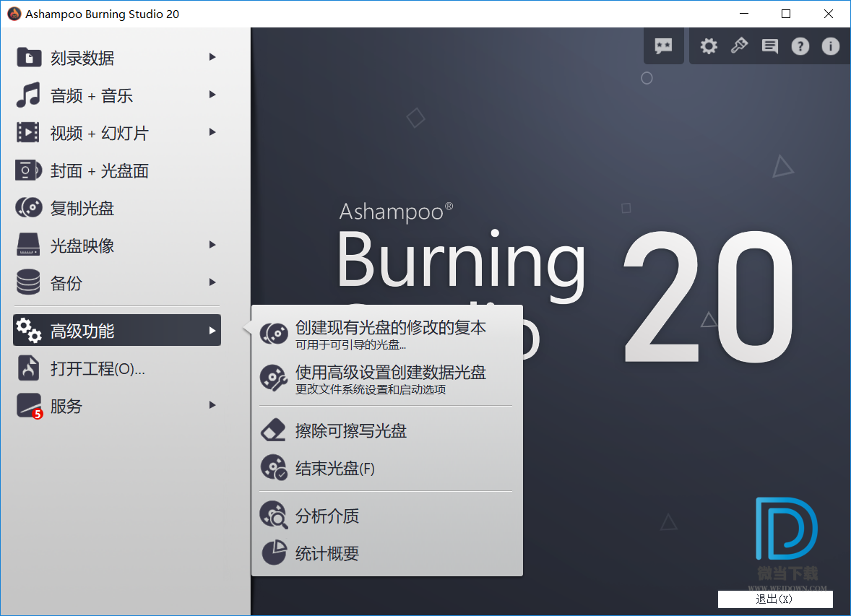This screenshot has width=851, height=616.
Task: Click the disc icon beside 创建现有光盘的修改的复本
Action: click(274, 333)
